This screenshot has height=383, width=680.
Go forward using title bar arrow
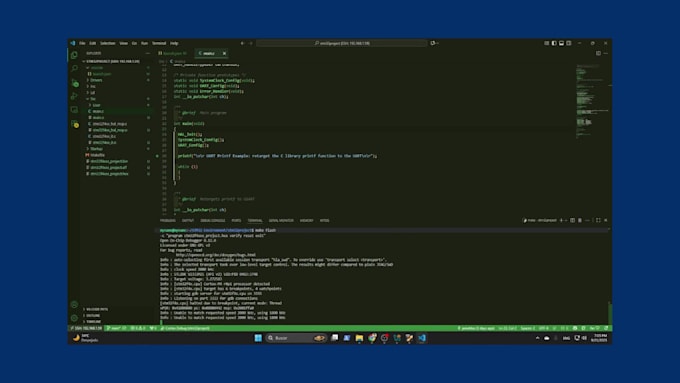[x=251, y=43]
